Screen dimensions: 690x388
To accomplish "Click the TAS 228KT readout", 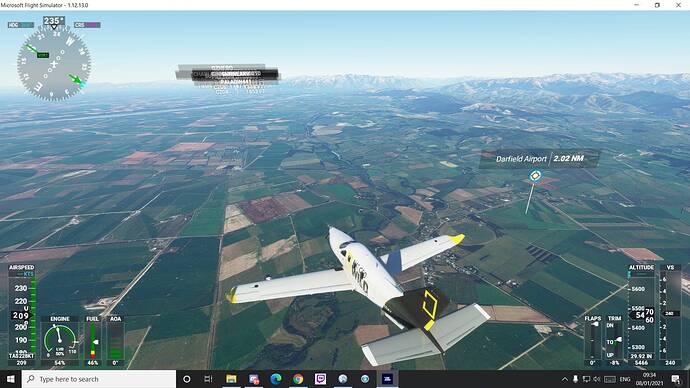I will tap(22, 356).
